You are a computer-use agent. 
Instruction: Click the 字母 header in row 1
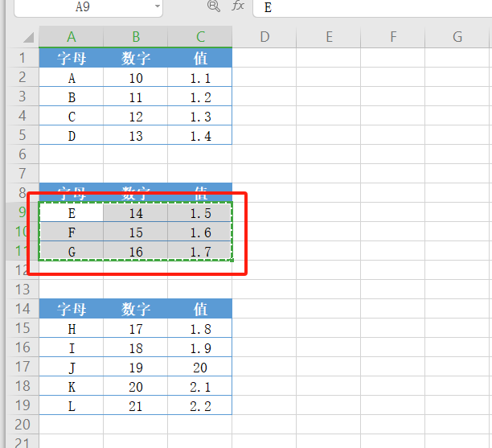point(72,58)
